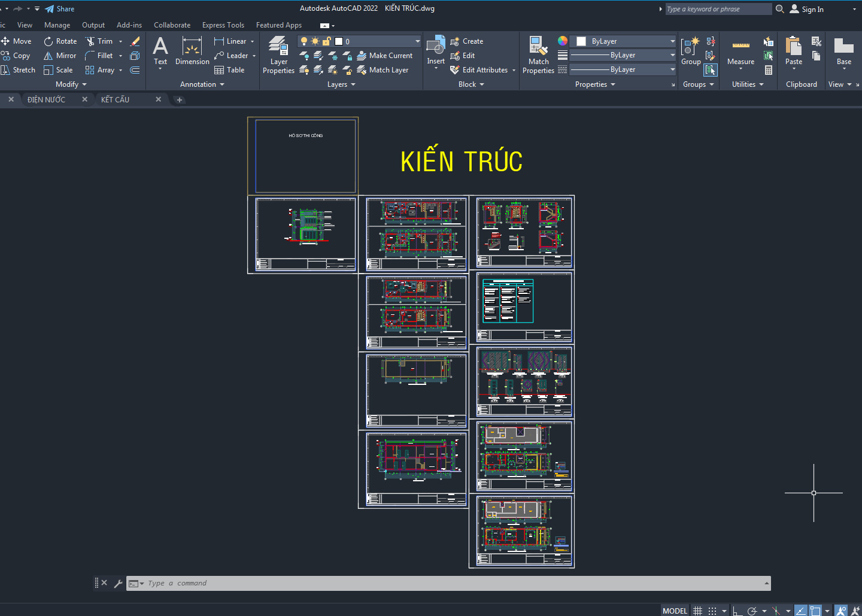Click the Match Properties tool
This screenshot has height=616, width=862.
pos(538,54)
